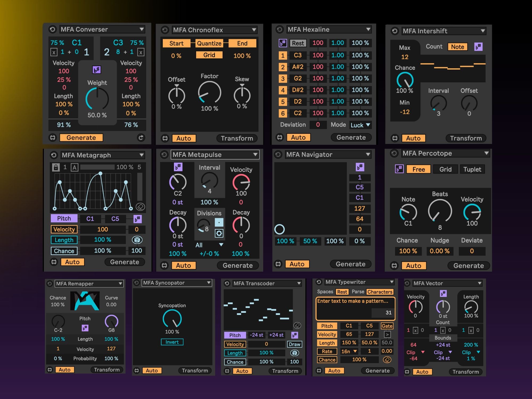The image size is (532, 399).
Task: Click the scale icon in MFA Hexaline's Rest row
Action: coord(282,43)
